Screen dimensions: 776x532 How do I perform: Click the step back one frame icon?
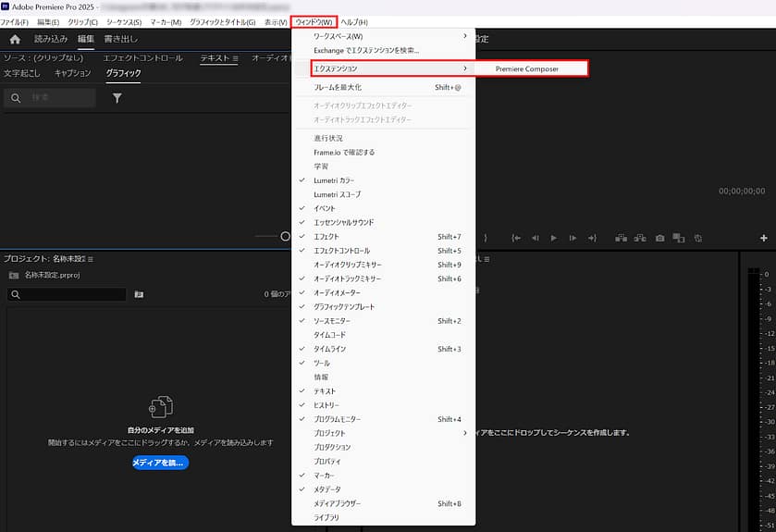point(535,238)
